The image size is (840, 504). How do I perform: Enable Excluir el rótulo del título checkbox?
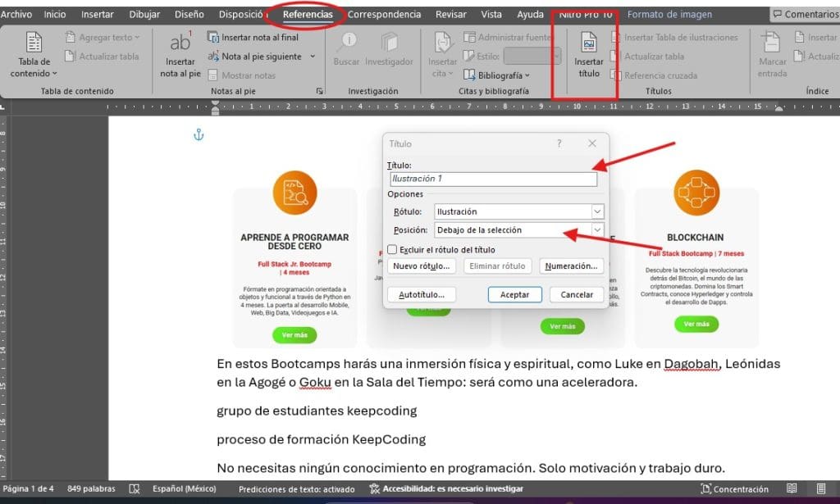coord(392,250)
